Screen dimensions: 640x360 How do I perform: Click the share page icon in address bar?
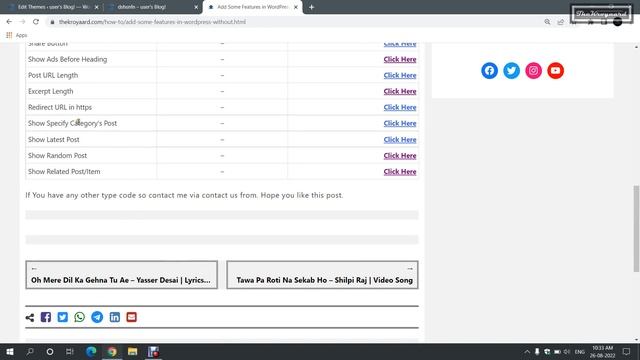(x=560, y=22)
